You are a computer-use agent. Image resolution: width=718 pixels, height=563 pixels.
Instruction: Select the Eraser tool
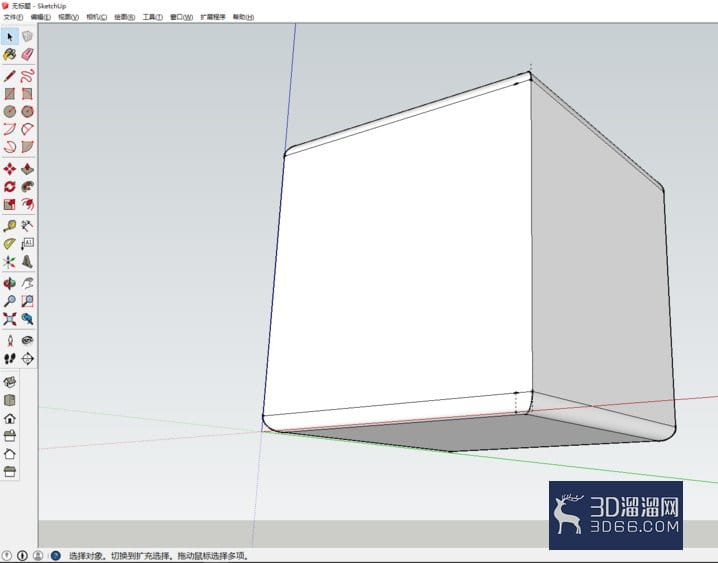(27, 54)
